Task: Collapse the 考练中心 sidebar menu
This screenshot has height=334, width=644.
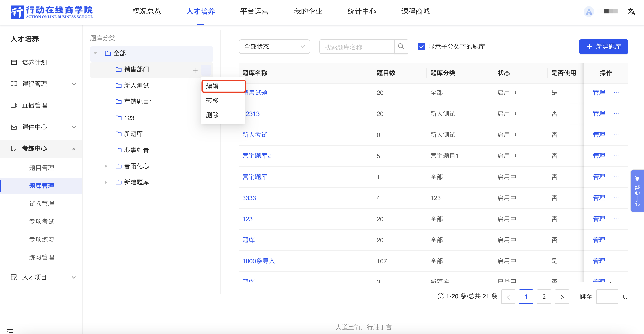Action: pos(74,149)
